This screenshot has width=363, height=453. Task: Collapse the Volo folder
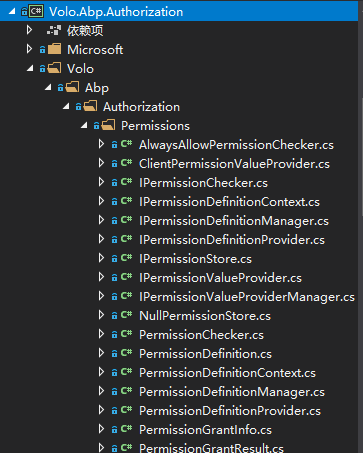click(x=30, y=68)
